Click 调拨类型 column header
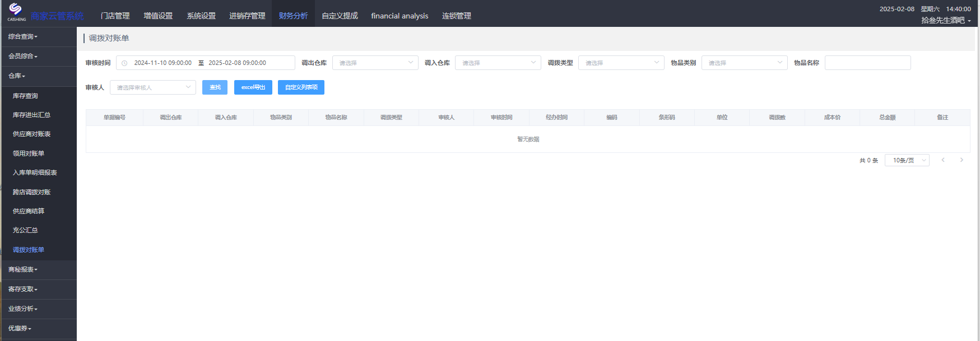Viewport: 980px width, 341px height. (391, 118)
